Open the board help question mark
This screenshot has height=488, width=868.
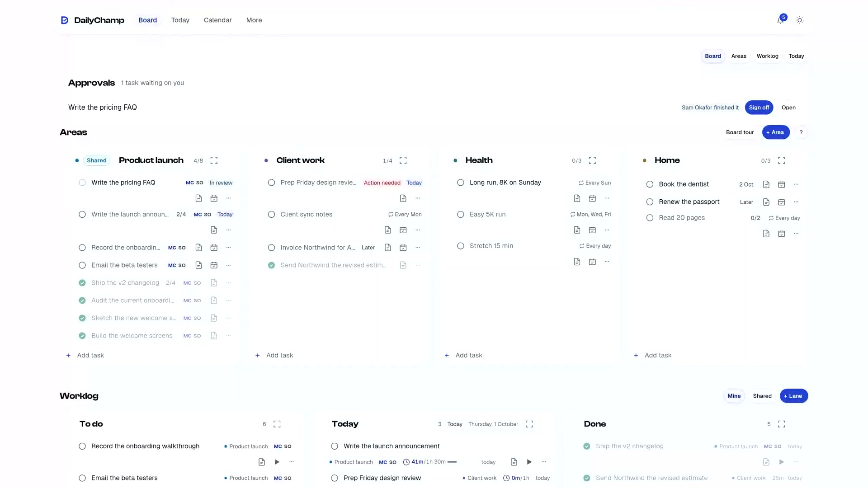pyautogui.click(x=801, y=132)
